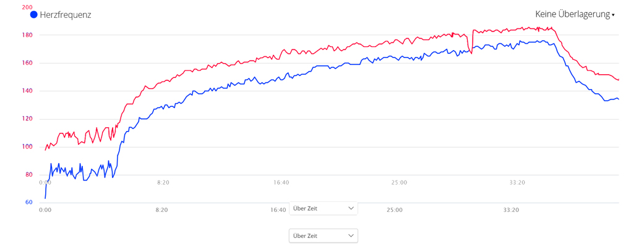Click the blue line's starting point near 60
Image resolution: width=644 pixels, height=249 pixels.
coord(45,198)
